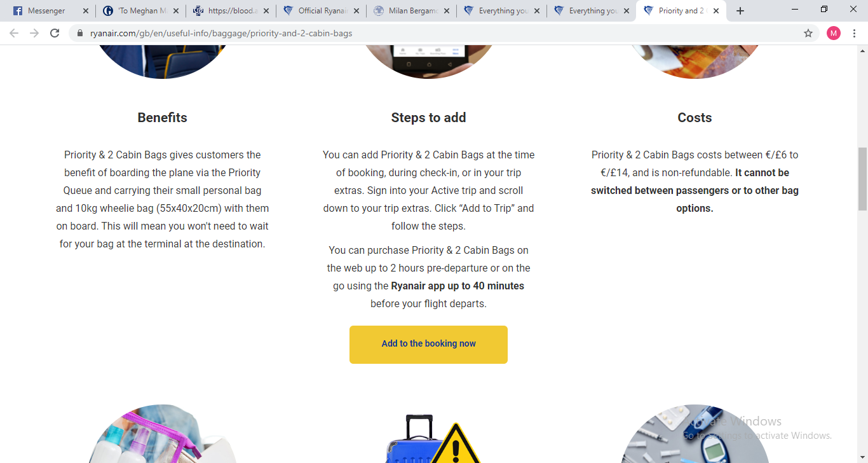Click the forward navigation arrow
Screen dimensions: 868x463
pos(34,33)
